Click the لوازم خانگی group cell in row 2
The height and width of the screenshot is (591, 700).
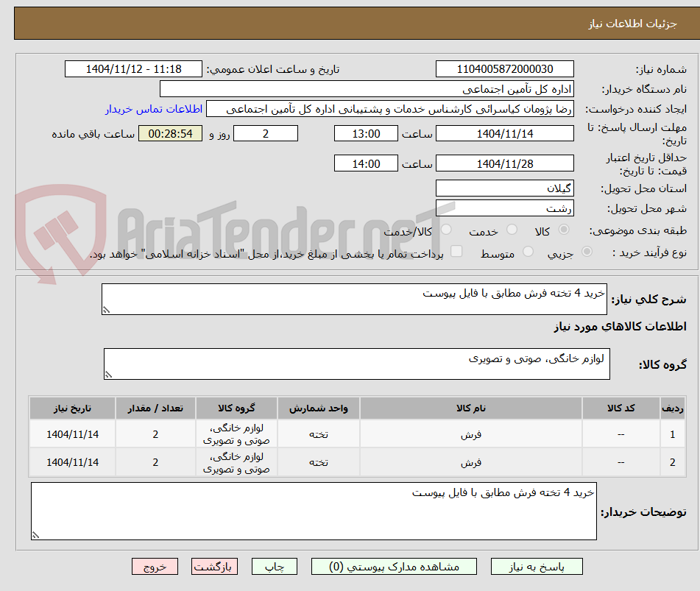click(236, 462)
